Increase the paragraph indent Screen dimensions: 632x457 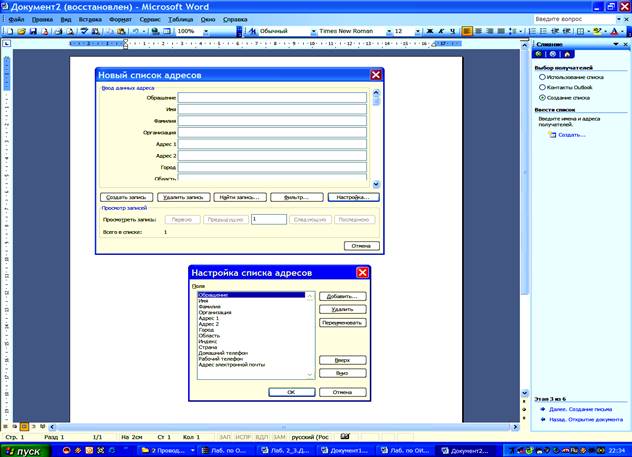[x=566, y=31]
